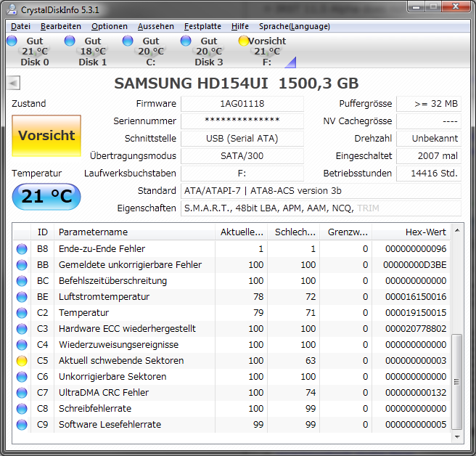Click the scrollbar down arrow in SMART list
This screenshot has height=456, width=476.
point(457,437)
